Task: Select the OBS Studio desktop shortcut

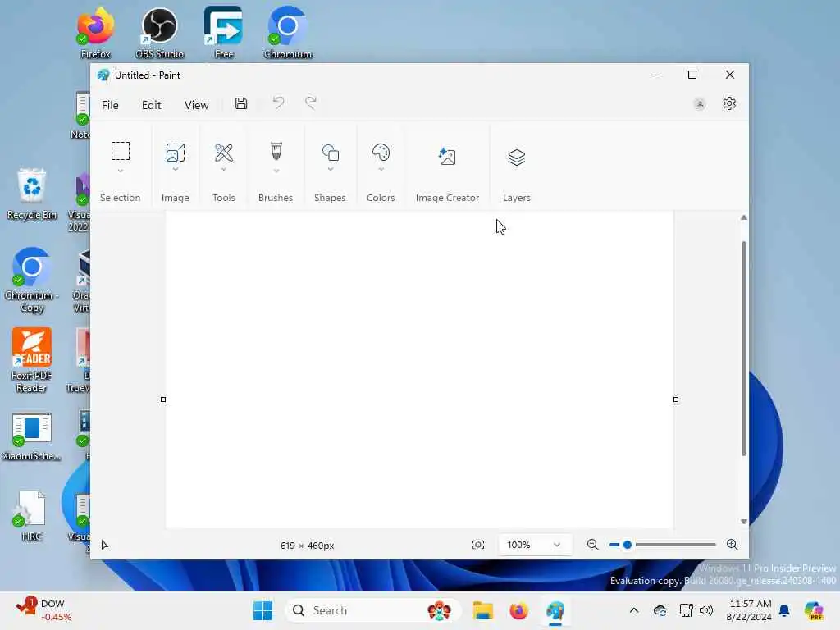Action: tap(159, 33)
